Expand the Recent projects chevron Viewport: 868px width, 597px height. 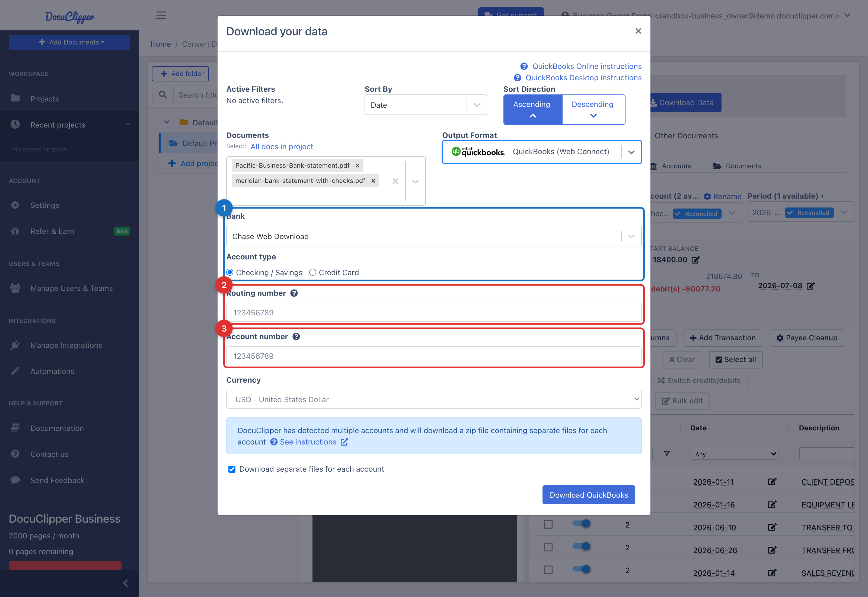point(128,125)
